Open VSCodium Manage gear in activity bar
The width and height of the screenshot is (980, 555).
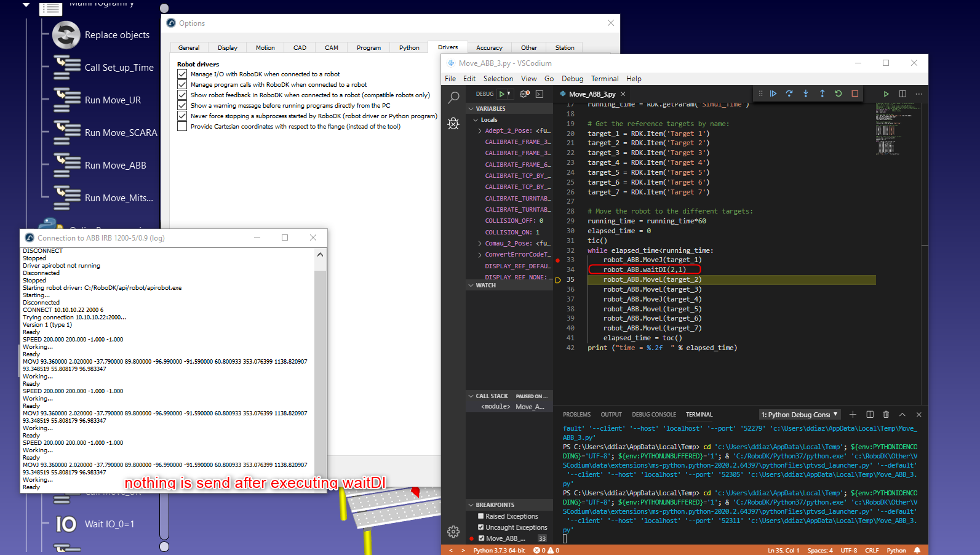[x=453, y=532]
